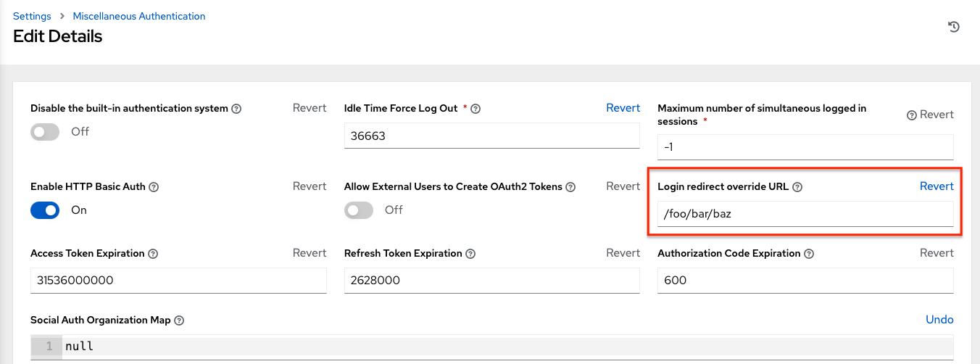Viewport: 980px width, 364px height.
Task: Open the history icon at top right
Action: pyautogui.click(x=954, y=27)
